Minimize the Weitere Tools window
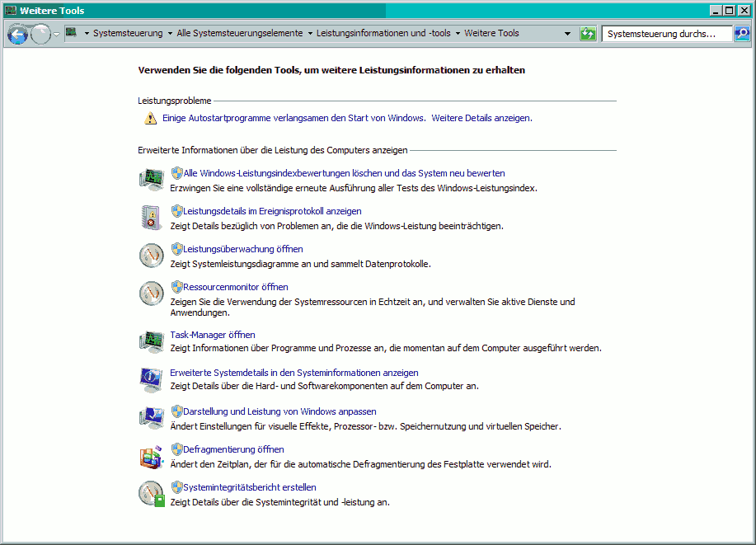Screen dimensions: 756x545 (716, 10)
